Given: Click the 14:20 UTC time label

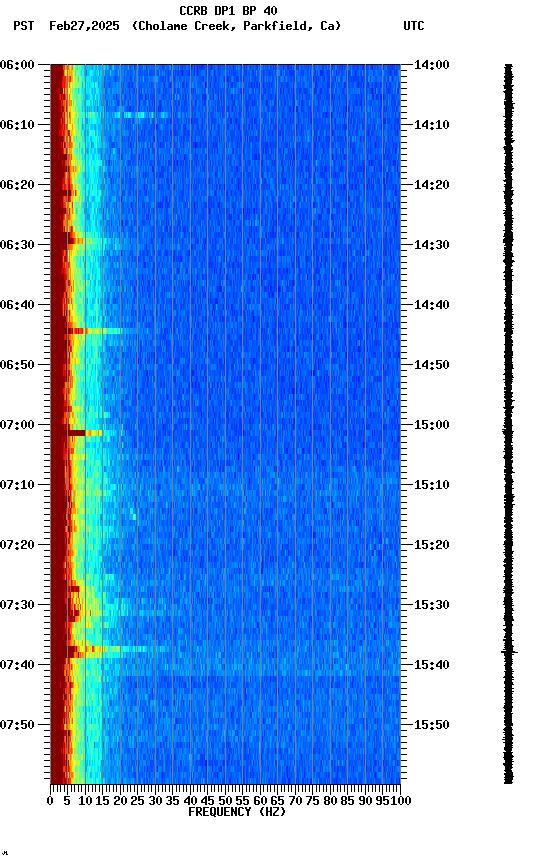Looking at the screenshot, I should [432, 185].
